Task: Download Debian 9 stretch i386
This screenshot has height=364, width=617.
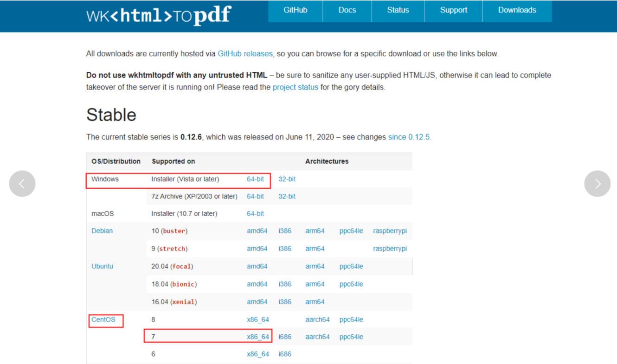Action: [x=285, y=249]
